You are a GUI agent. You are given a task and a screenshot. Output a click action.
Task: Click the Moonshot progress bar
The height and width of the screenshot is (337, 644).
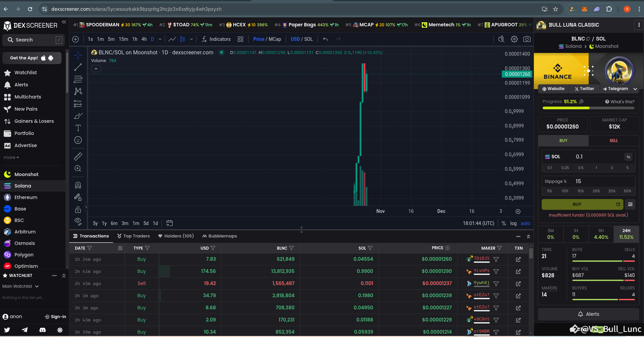588,108
